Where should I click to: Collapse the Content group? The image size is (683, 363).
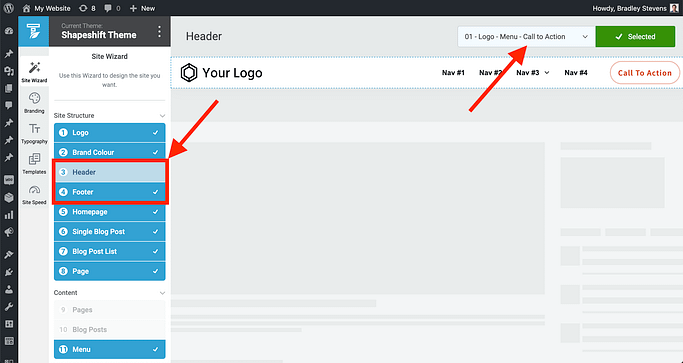pos(162,293)
